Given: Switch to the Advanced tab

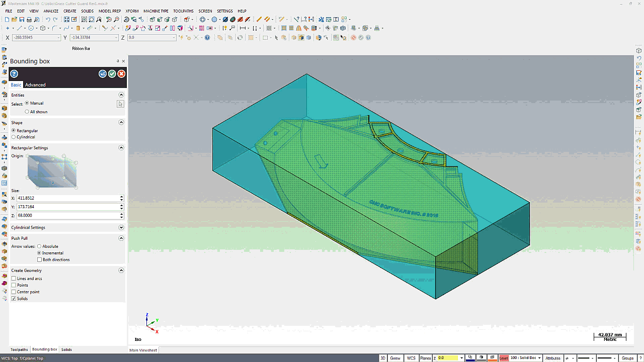Looking at the screenshot, I should tap(35, 85).
